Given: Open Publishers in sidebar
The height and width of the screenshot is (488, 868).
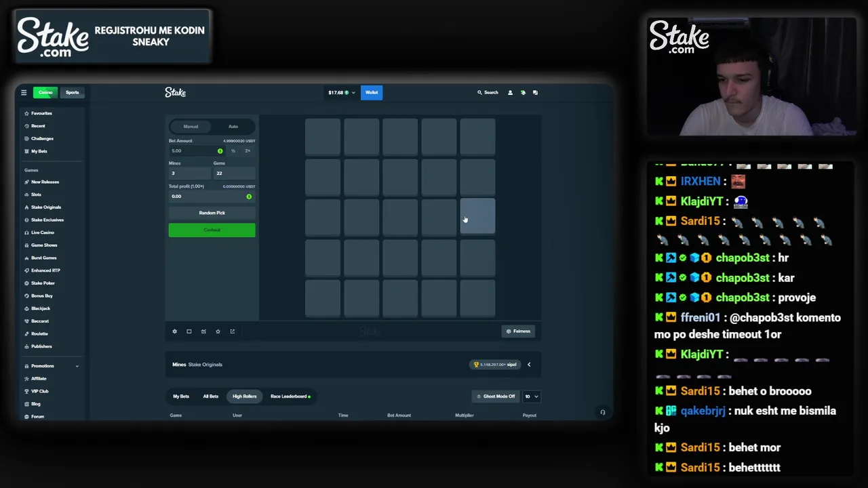Looking at the screenshot, I should click(x=38, y=346).
